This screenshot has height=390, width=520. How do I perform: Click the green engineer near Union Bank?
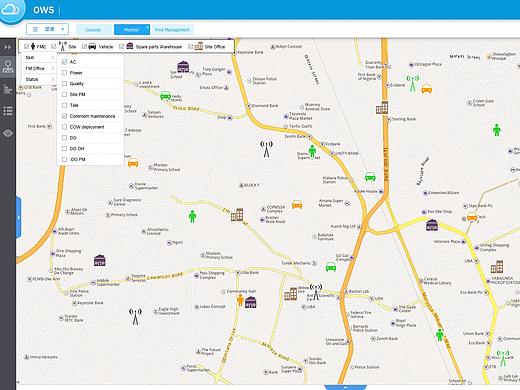click(x=440, y=335)
